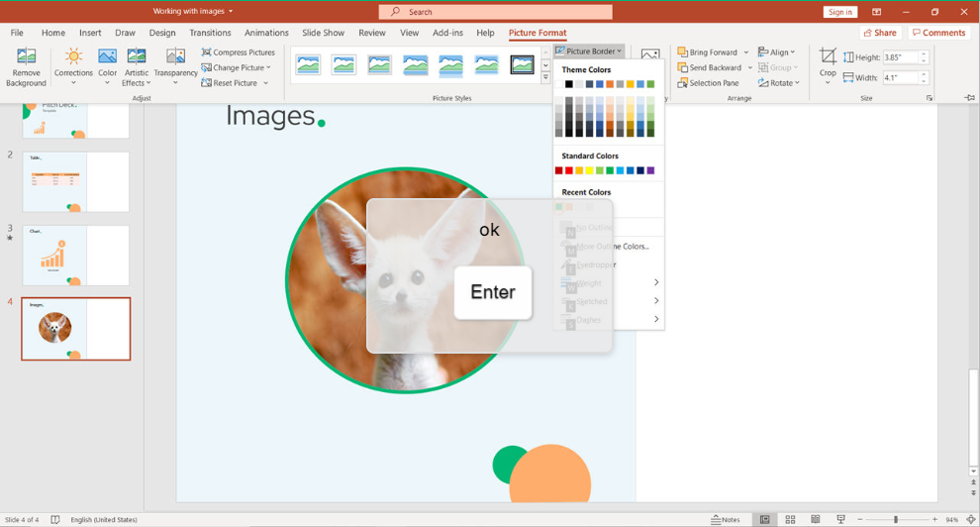
Task: Click the Width input field
Action: 901,78
